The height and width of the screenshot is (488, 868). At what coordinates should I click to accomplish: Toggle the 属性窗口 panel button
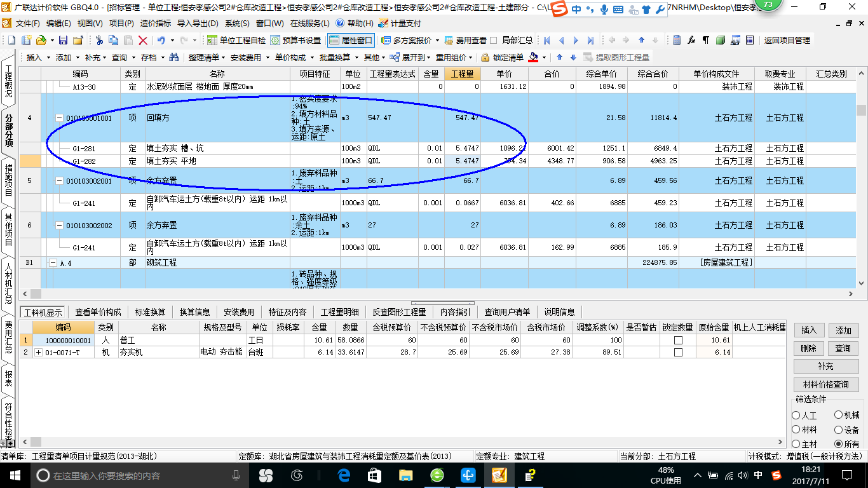pos(351,40)
